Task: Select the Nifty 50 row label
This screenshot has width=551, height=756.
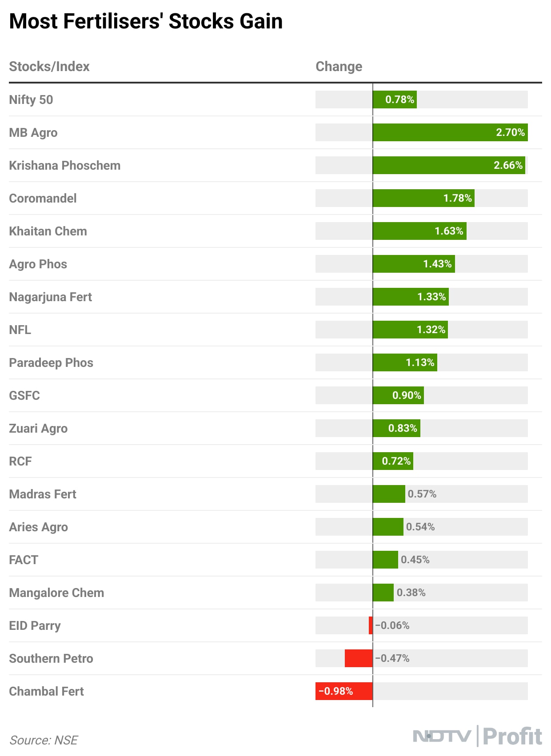Action: [x=31, y=99]
